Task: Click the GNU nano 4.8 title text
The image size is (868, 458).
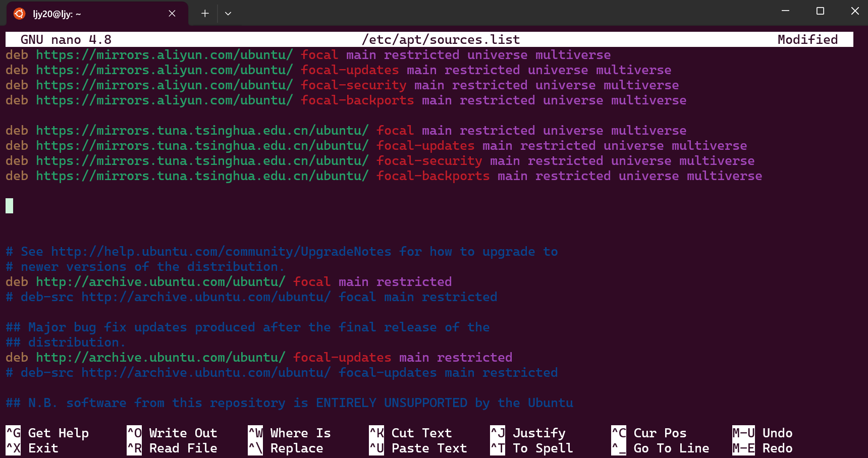Action: click(66, 40)
